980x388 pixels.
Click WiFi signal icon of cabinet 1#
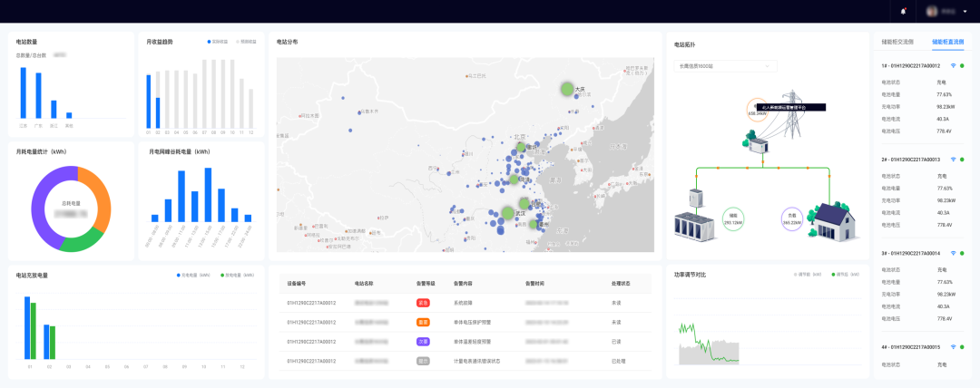[x=953, y=65]
